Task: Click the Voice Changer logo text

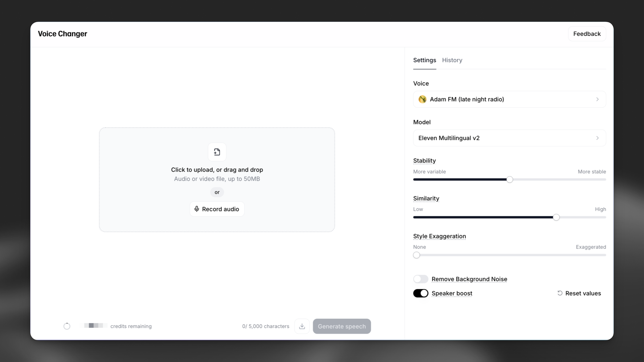Action: (62, 34)
